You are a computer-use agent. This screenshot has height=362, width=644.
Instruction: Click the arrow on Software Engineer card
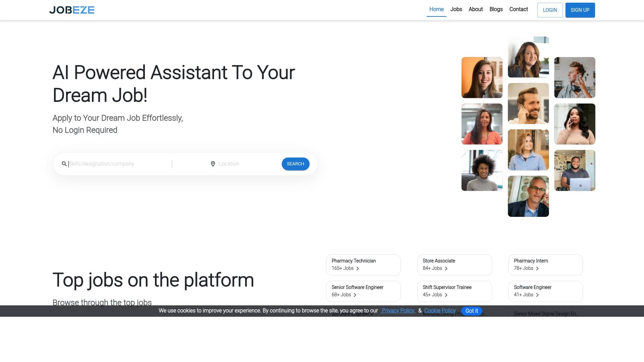[537, 295]
